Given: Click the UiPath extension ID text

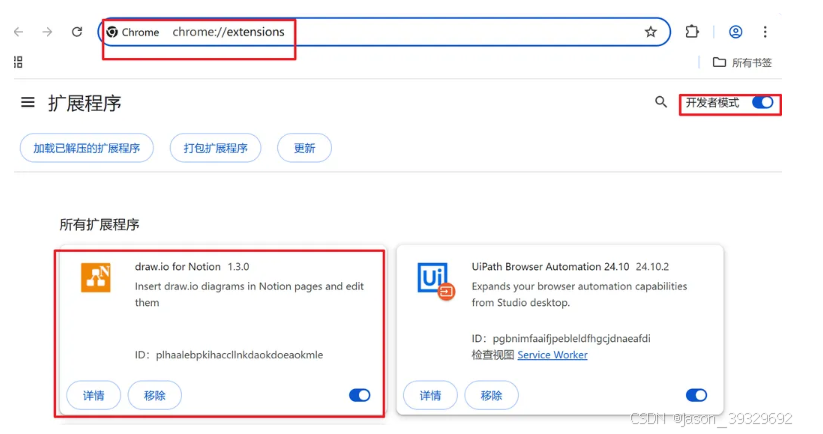Looking at the screenshot, I should click(x=561, y=338).
